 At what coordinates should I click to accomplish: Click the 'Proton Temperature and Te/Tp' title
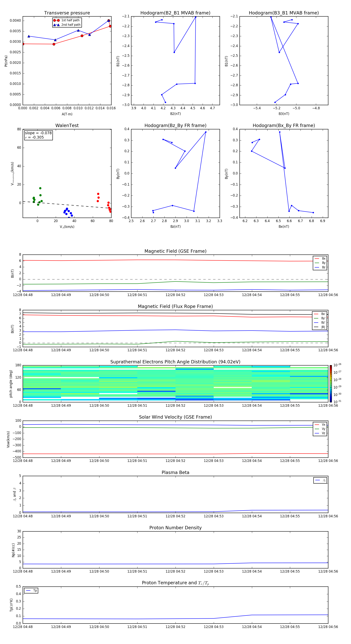[x=175, y=583]
